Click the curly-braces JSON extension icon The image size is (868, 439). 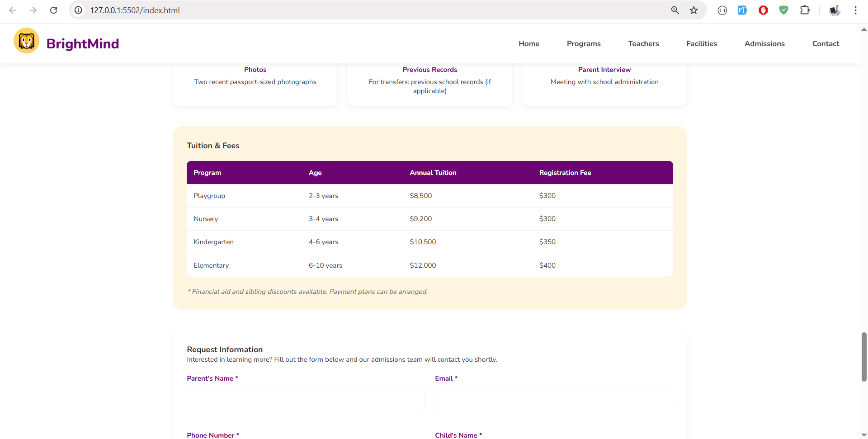pyautogui.click(x=722, y=10)
